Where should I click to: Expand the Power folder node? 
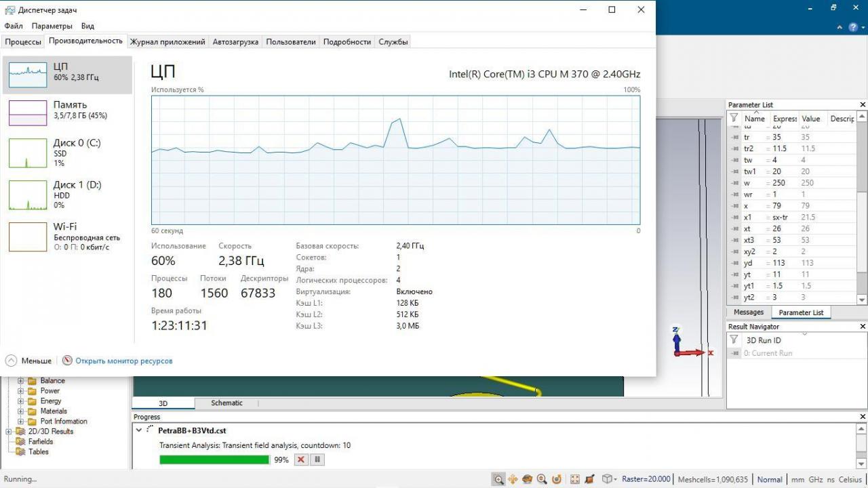[21, 391]
